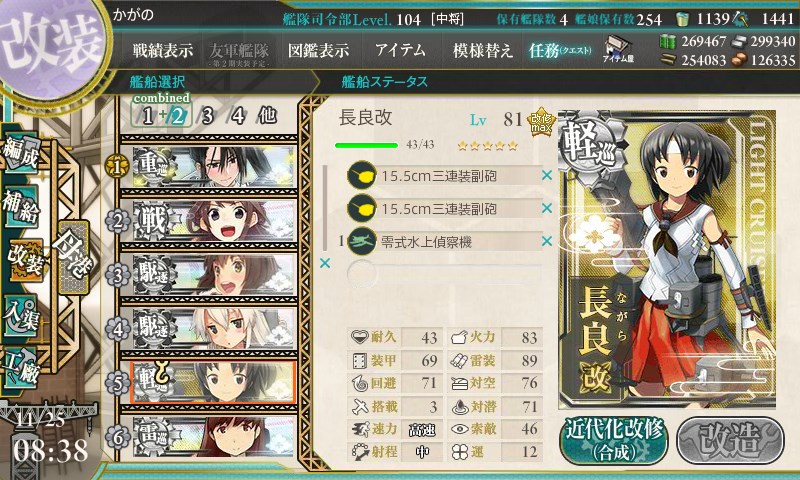Image resolution: width=800 pixels, height=480 pixels.
Task: Select fleet tab number 3
Action: coord(207,116)
